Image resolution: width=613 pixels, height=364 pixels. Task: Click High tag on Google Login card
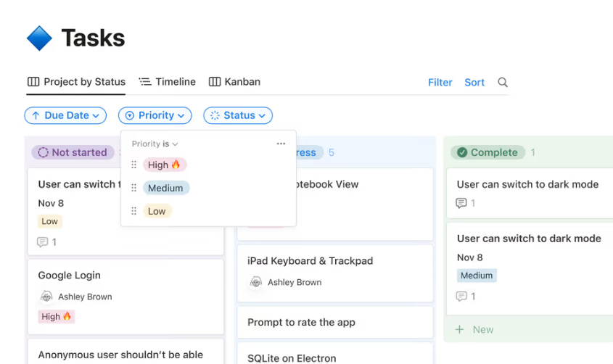tap(57, 316)
